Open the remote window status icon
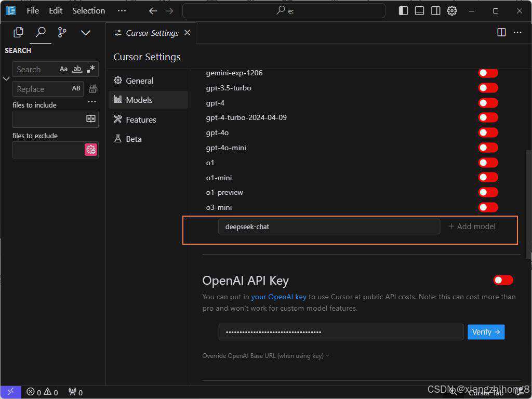The height and width of the screenshot is (399, 532). click(x=10, y=392)
